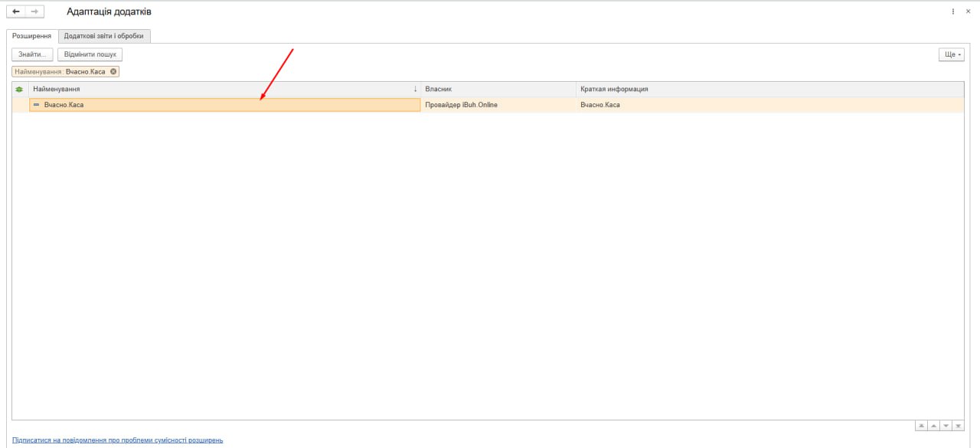
Task: Click the Власник column header
Action: coord(498,90)
